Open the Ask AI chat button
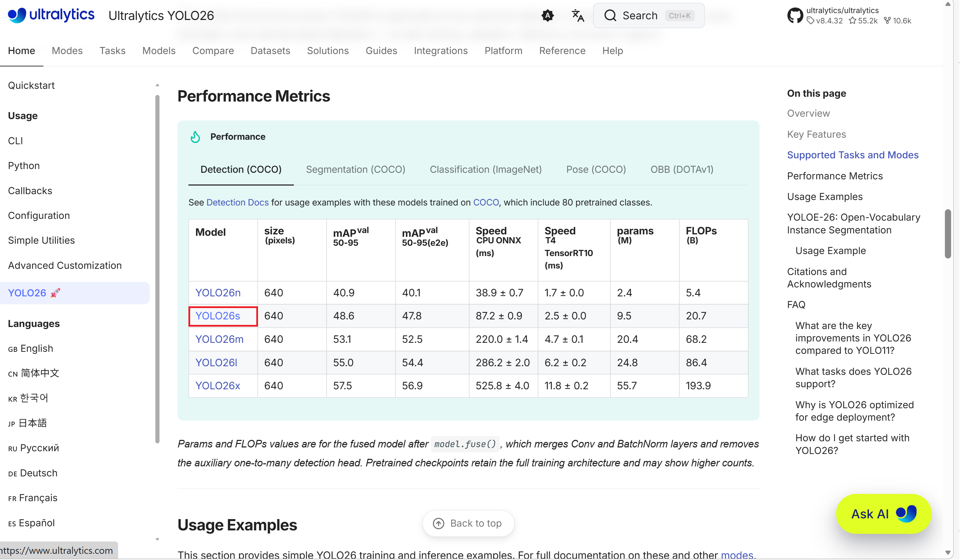Screen dimensions: 979x560 (883, 514)
